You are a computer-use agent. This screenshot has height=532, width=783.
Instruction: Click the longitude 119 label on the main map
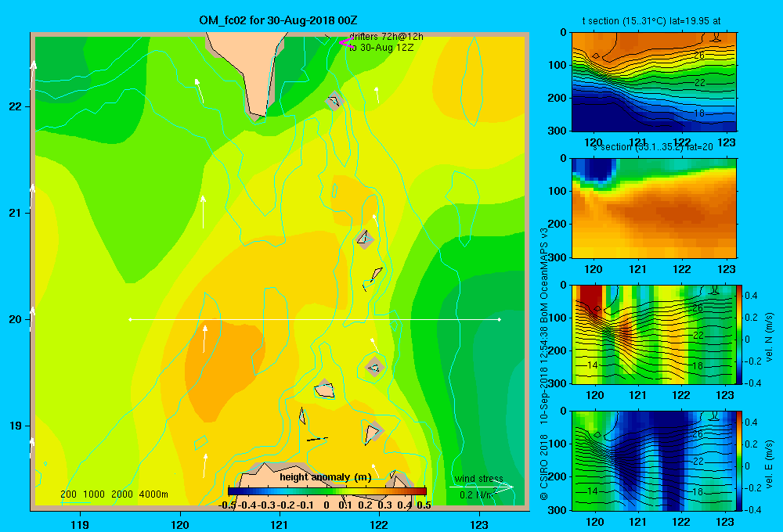[80, 524]
